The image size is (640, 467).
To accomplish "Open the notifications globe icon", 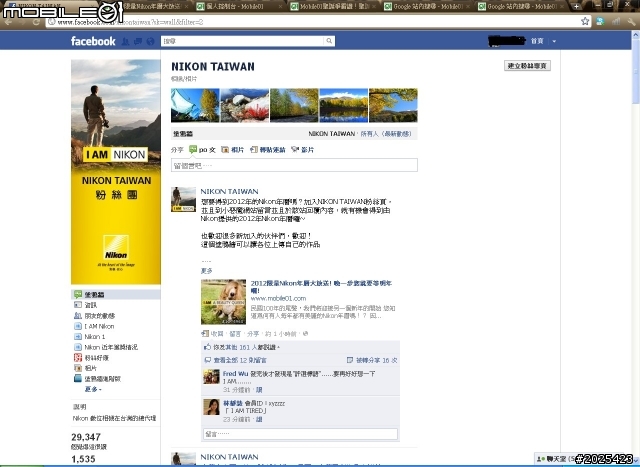I will [x=151, y=41].
